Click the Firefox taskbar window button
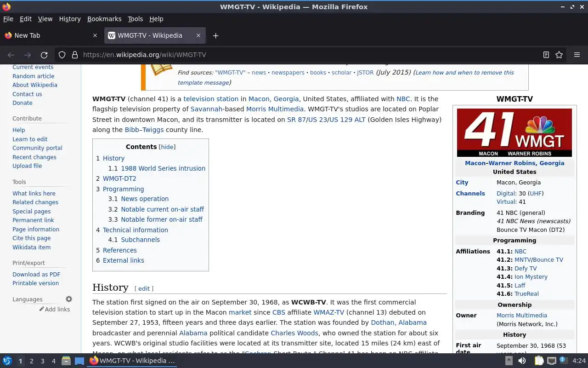 (x=133, y=361)
